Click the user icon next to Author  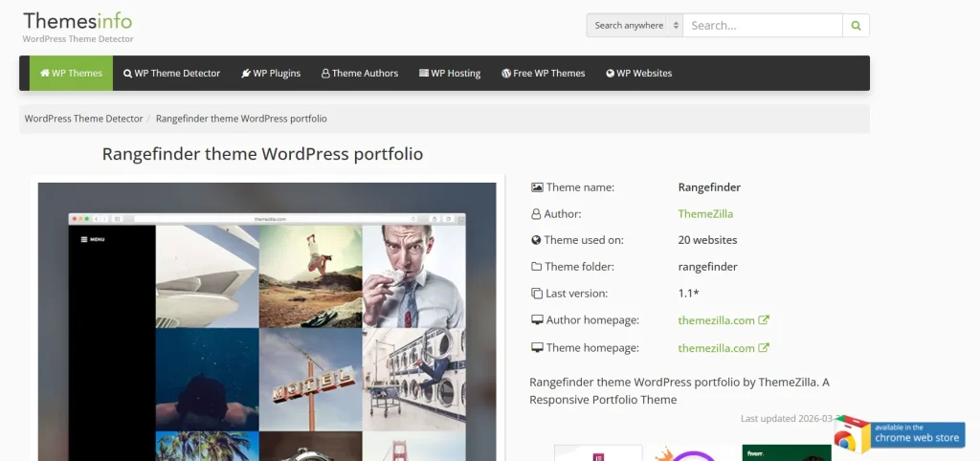point(536,214)
